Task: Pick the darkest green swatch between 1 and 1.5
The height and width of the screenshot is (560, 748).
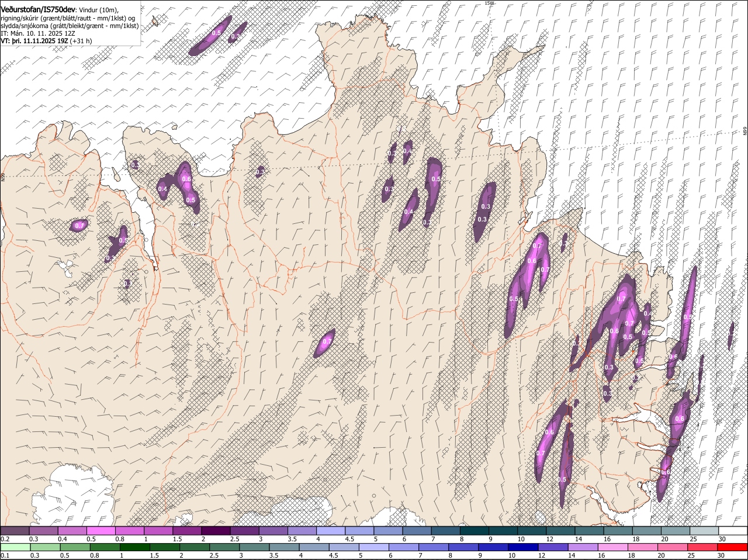Action: 134,547
